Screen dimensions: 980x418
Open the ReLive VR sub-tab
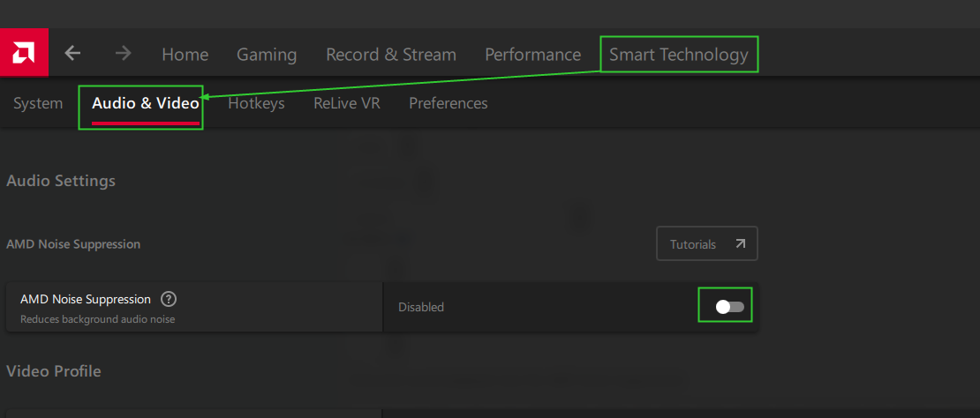pyautogui.click(x=346, y=103)
